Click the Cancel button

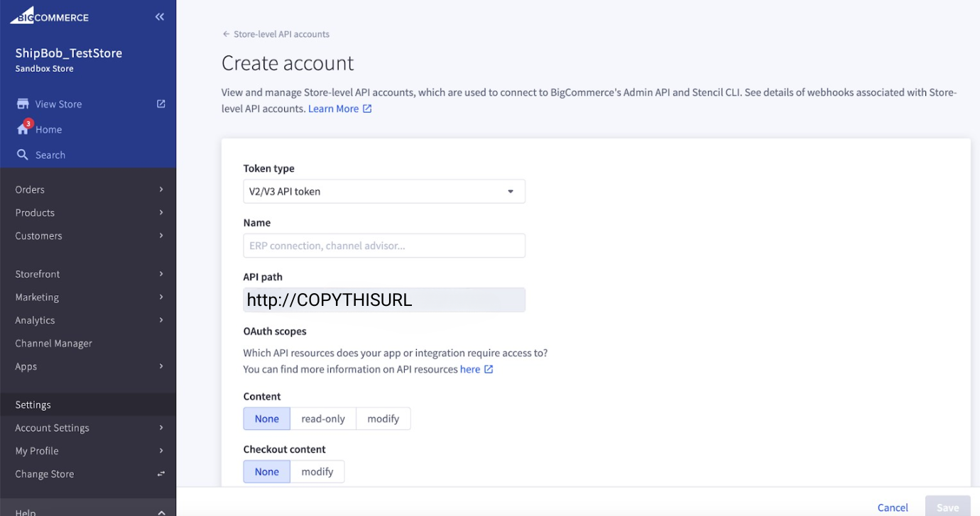pyautogui.click(x=892, y=507)
